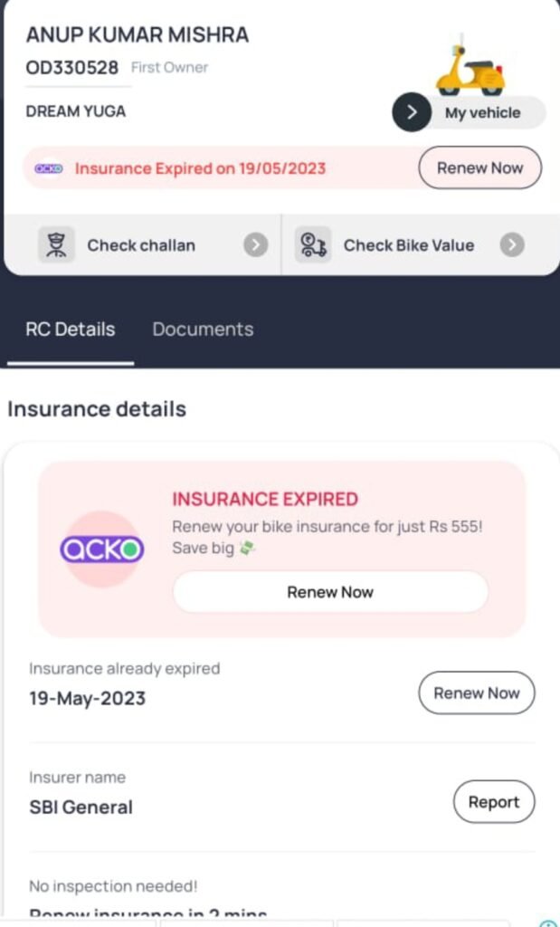560x927 pixels.
Task: Select the RC Details tab
Action: (x=71, y=330)
